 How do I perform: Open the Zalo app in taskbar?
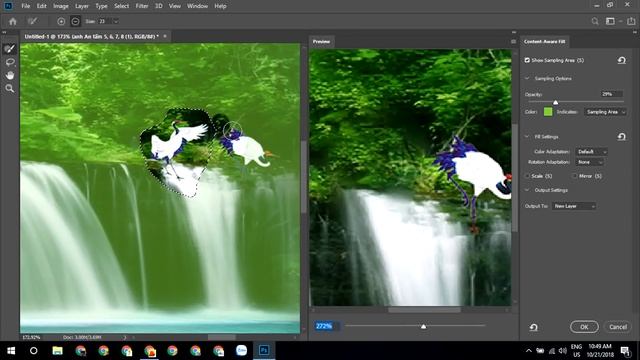tap(241, 351)
